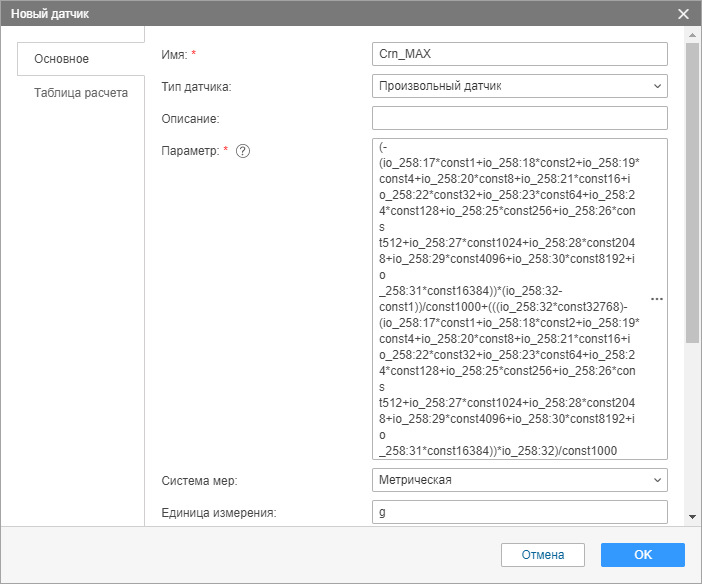Open the Таблица расчета tab
Viewport: 702px width, 584px height.
pos(81,93)
